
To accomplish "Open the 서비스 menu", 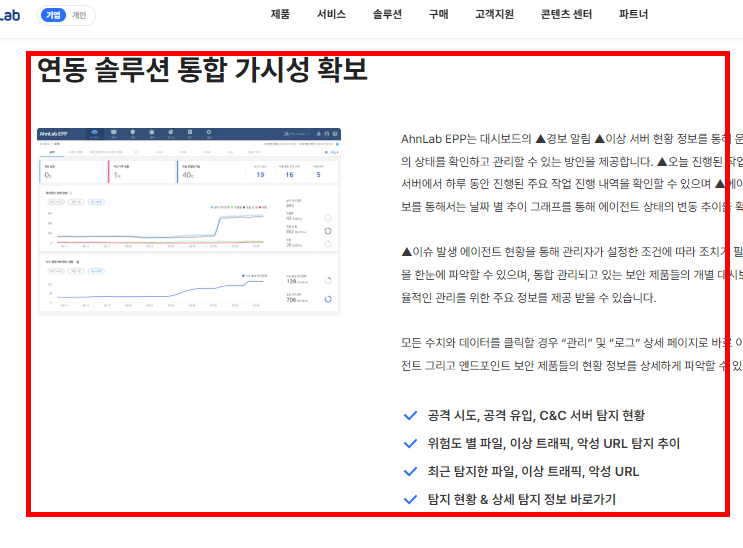I will coord(331,14).
